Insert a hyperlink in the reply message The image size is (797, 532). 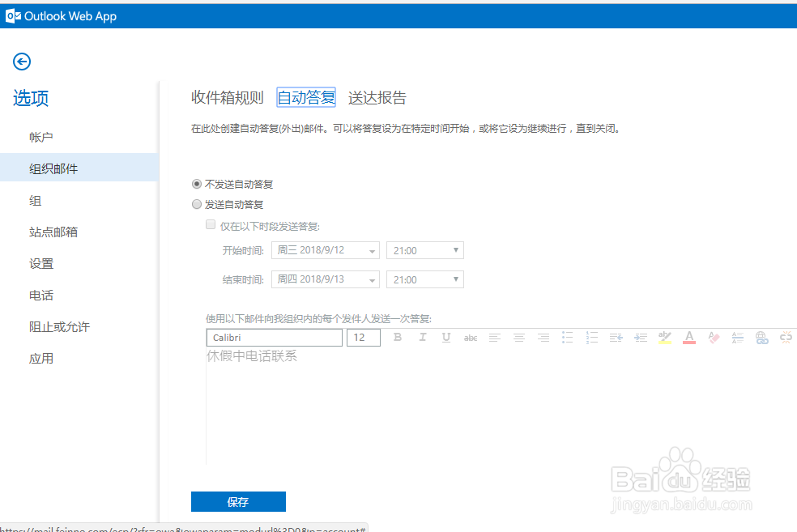(762, 338)
